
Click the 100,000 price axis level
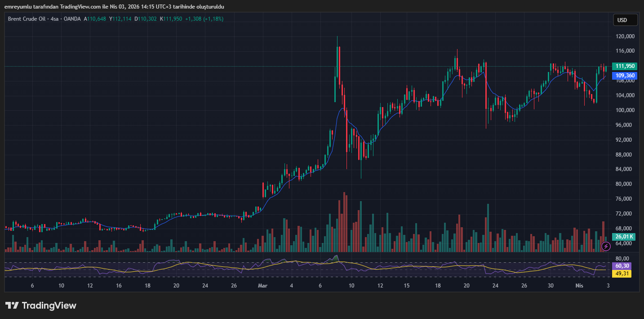625,110
